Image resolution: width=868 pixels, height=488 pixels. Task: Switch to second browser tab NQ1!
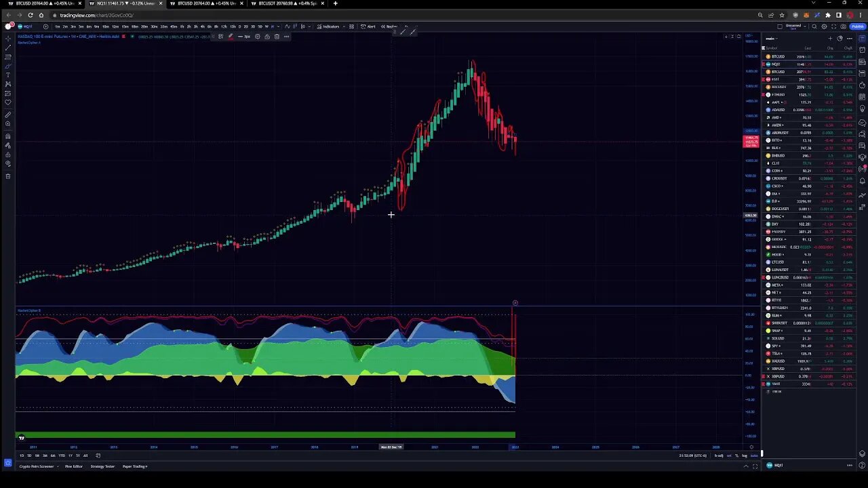(x=125, y=3)
